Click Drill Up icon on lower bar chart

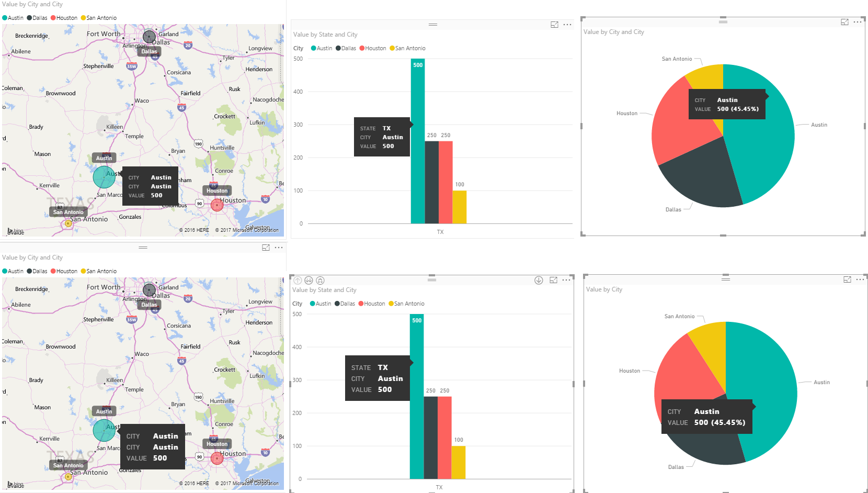298,280
